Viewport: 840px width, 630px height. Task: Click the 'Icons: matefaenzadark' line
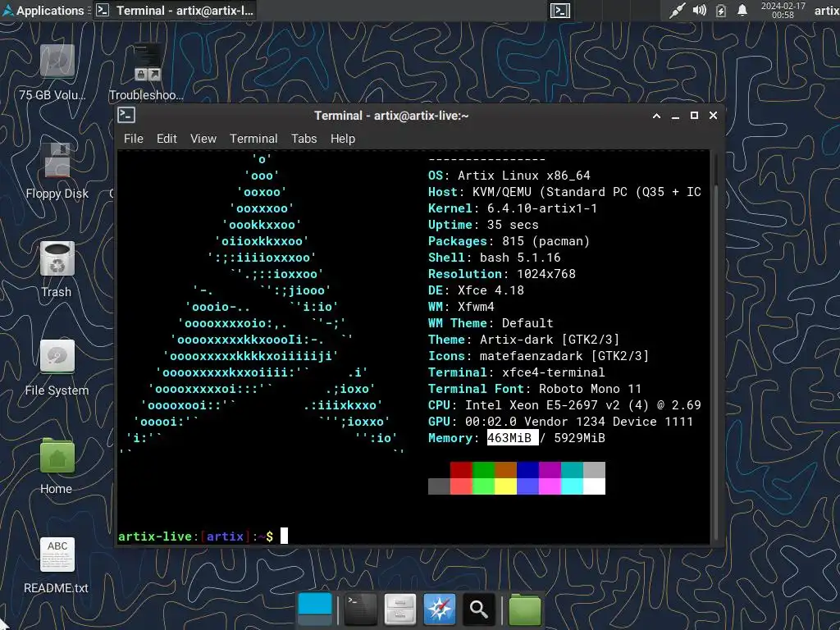click(x=538, y=356)
